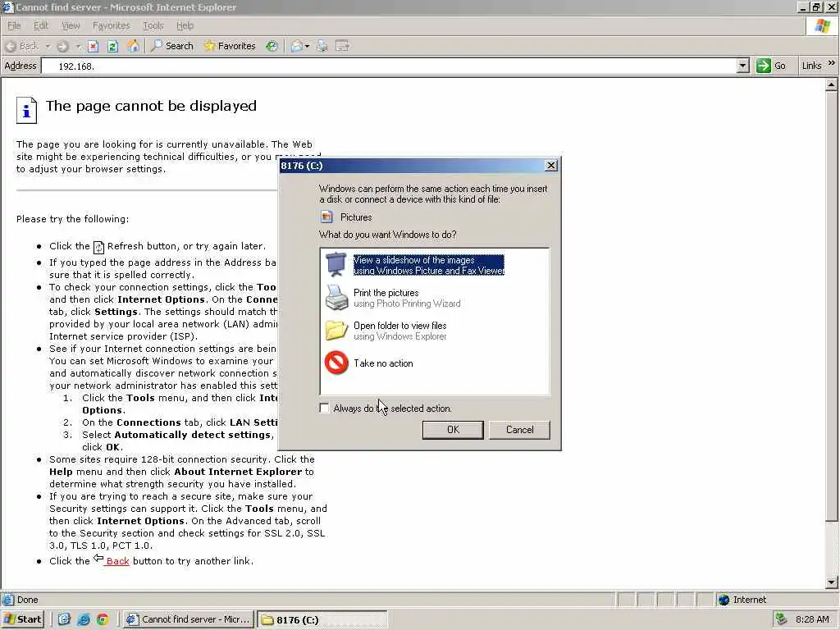Open the Windows Start menu
Viewport: 840px width, 630px height.
(22, 620)
